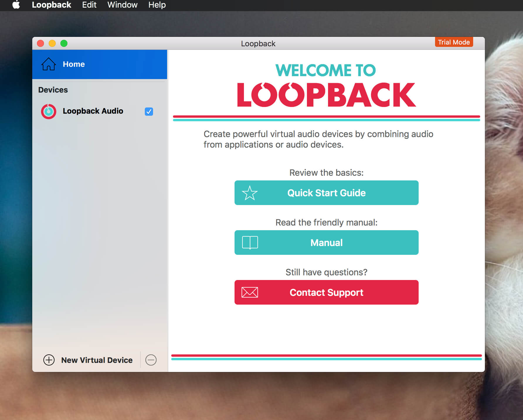Click the plus icon for new device

[x=49, y=360]
